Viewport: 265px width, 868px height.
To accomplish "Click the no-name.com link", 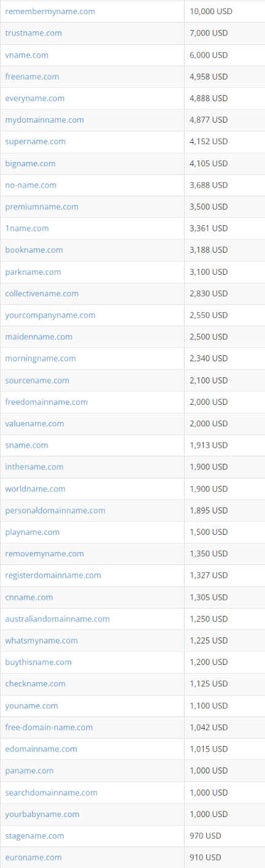I will (x=31, y=185).
